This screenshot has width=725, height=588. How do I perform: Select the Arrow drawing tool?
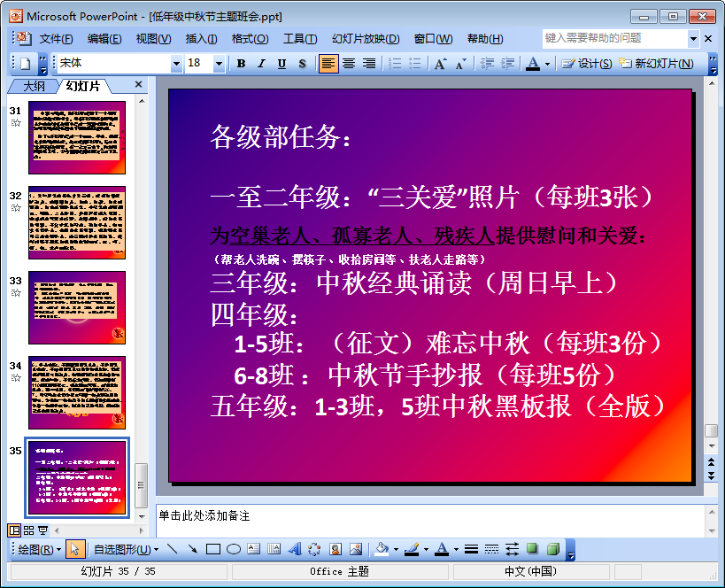192,549
